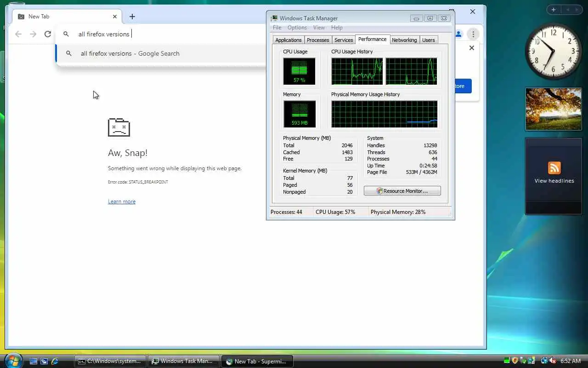
Task: Click the orange RSS feed icon
Action: [554, 168]
